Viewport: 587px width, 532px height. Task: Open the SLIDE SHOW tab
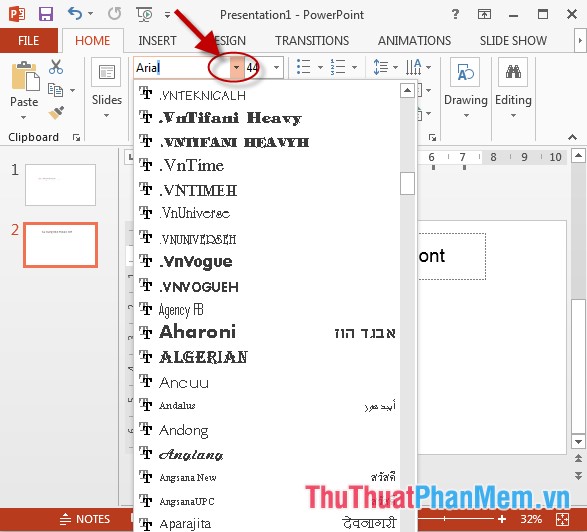pos(513,40)
